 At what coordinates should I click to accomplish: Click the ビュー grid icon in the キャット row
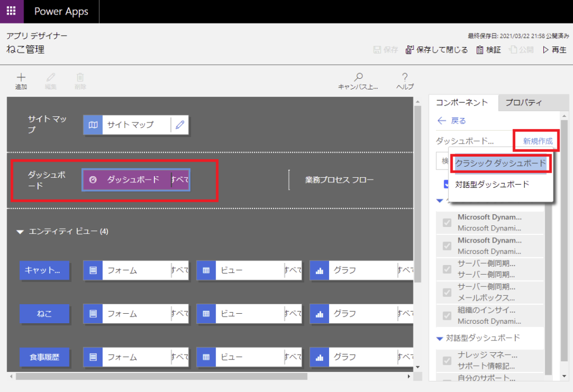click(x=206, y=270)
